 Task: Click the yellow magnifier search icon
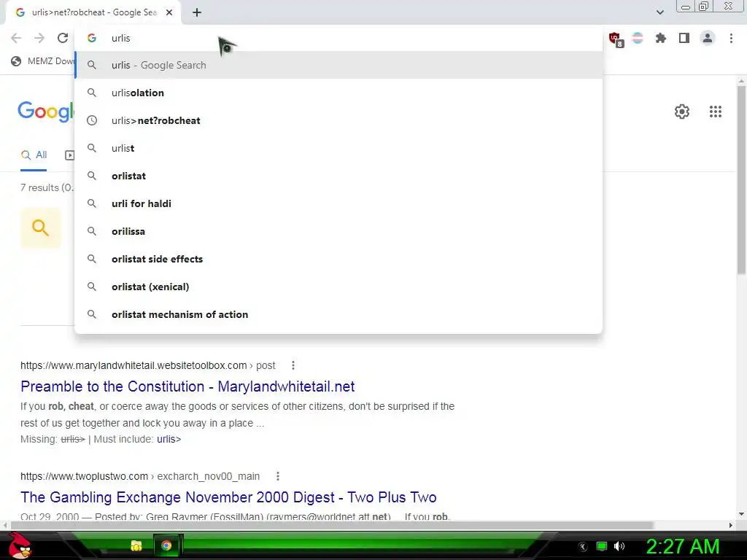coord(41,227)
